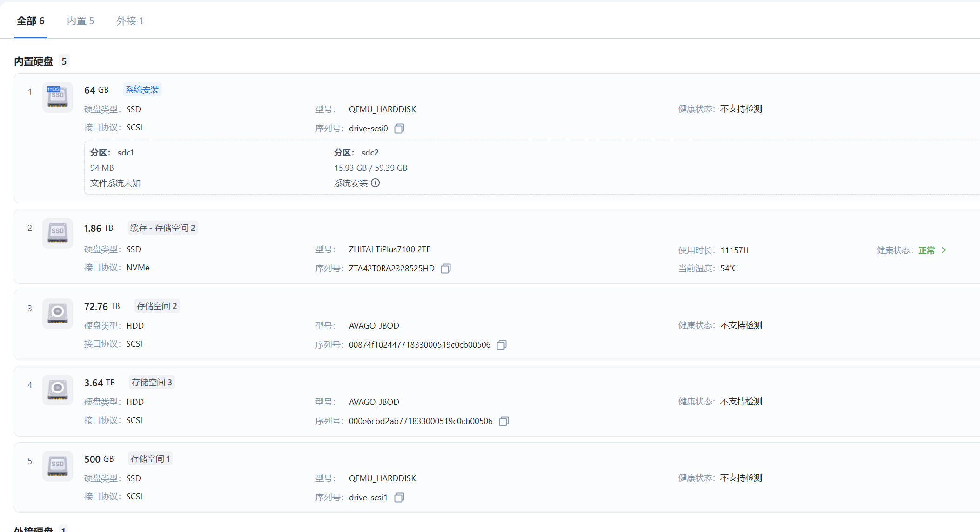Viewport: 980px width, 532px height.
Task: Click 存储空间 1 tag on 500 GB disk
Action: [x=150, y=458]
